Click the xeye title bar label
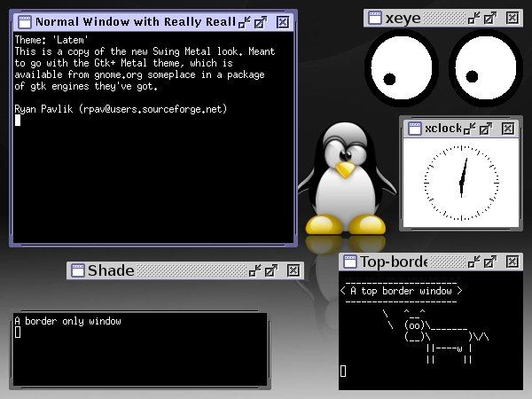Viewport: 532px width, 399px height. (x=403, y=19)
